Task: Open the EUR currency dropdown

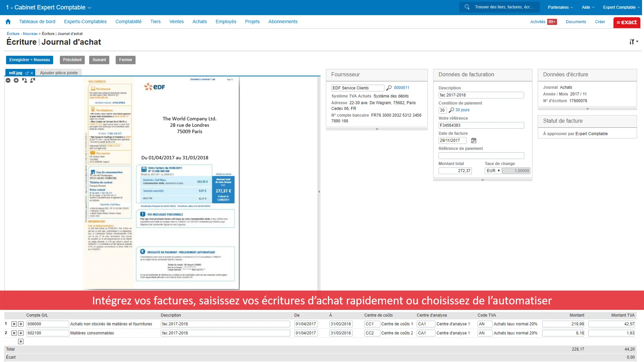Action: [x=493, y=171]
